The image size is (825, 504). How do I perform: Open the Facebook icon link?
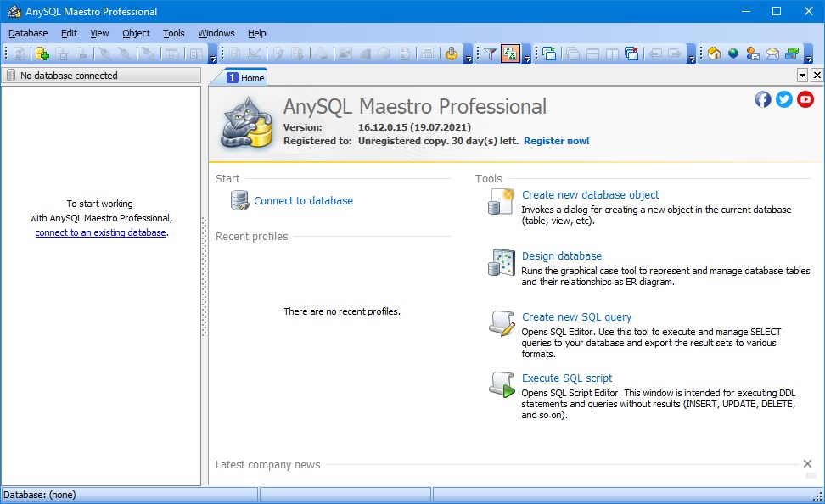pos(763,99)
